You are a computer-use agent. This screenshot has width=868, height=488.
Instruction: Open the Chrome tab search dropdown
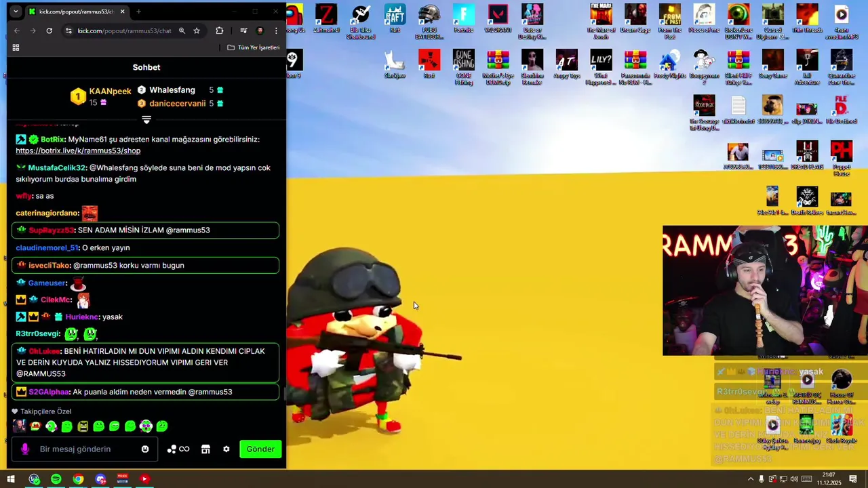point(16,12)
